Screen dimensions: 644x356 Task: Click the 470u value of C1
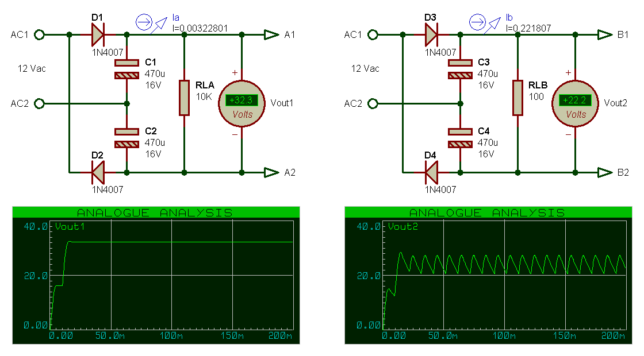pyautogui.click(x=155, y=74)
